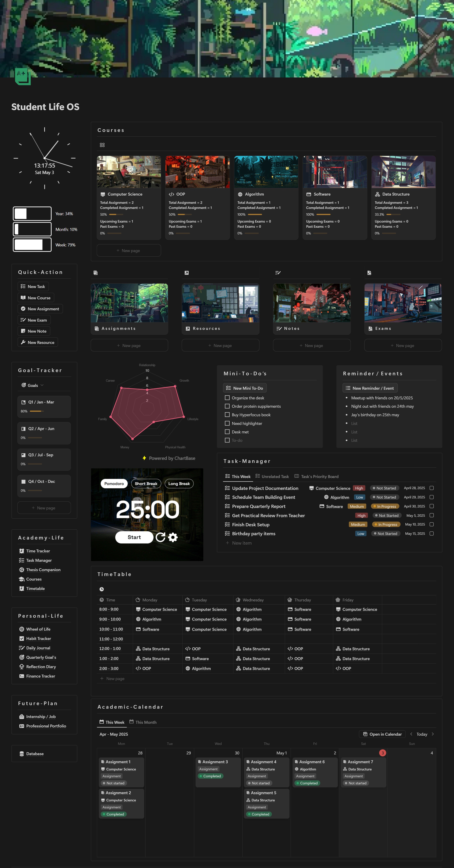
Task: Select Short Break timer mode
Action: [x=146, y=484]
